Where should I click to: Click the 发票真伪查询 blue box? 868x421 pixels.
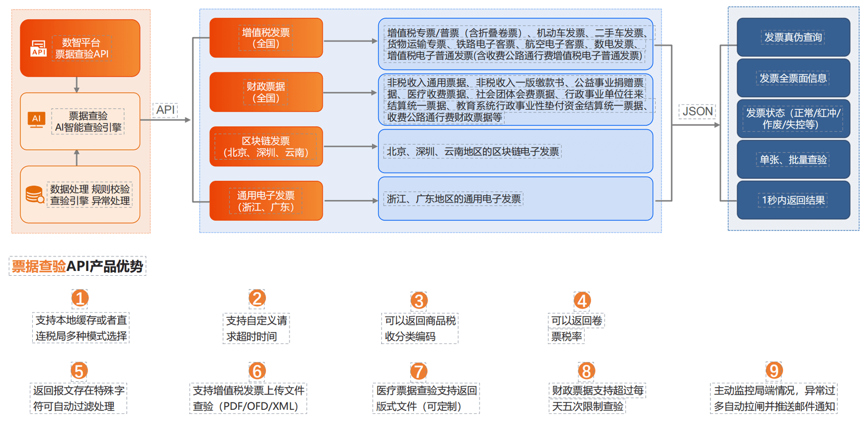pos(793,37)
